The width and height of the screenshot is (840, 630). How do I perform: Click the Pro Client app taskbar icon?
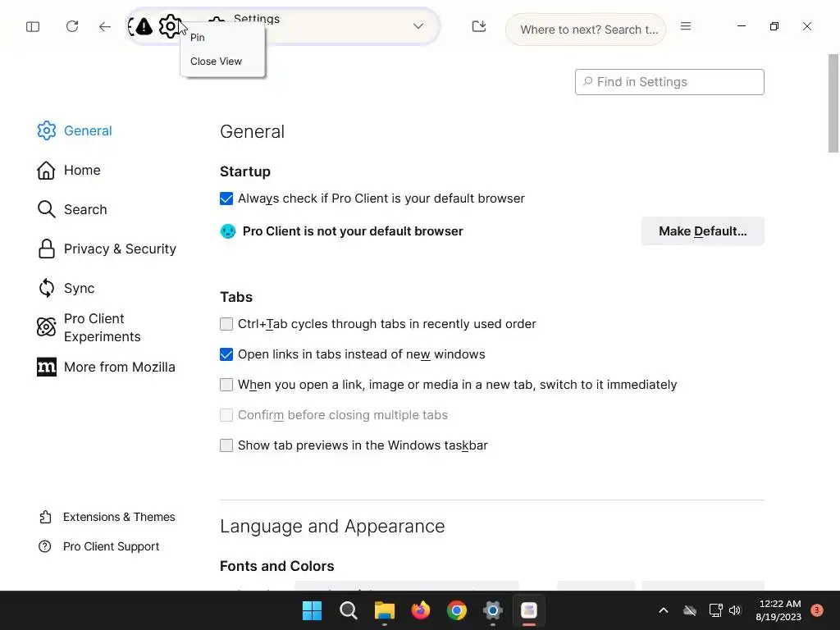click(x=529, y=610)
